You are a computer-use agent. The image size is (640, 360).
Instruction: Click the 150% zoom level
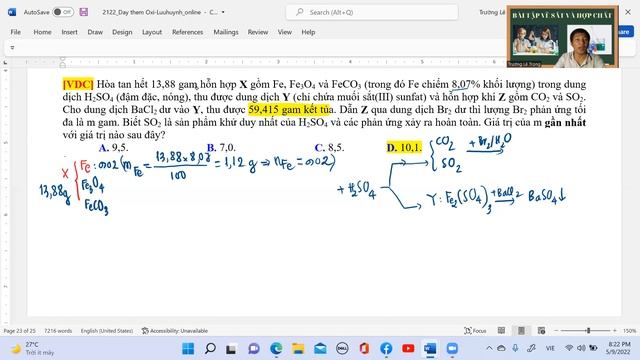click(629, 331)
